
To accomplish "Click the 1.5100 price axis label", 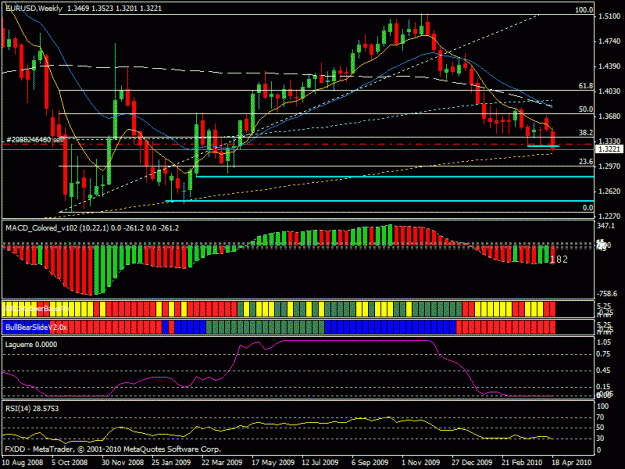I will coord(609,16).
